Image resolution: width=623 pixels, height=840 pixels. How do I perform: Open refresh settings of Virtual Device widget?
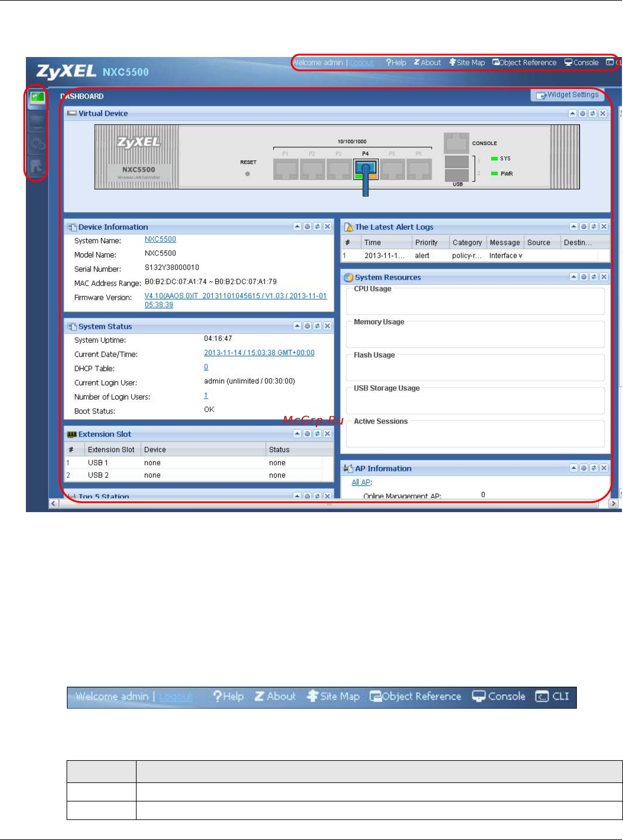tap(583, 113)
